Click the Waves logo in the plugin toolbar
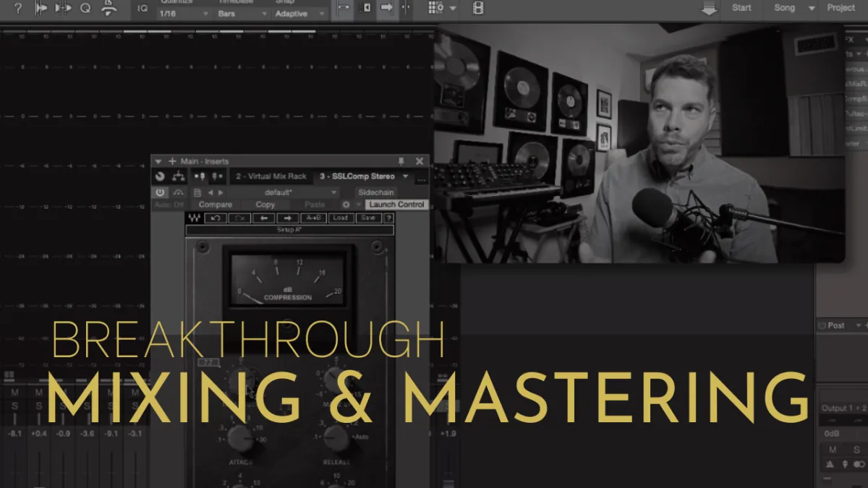The image size is (868, 488). pyautogui.click(x=194, y=218)
